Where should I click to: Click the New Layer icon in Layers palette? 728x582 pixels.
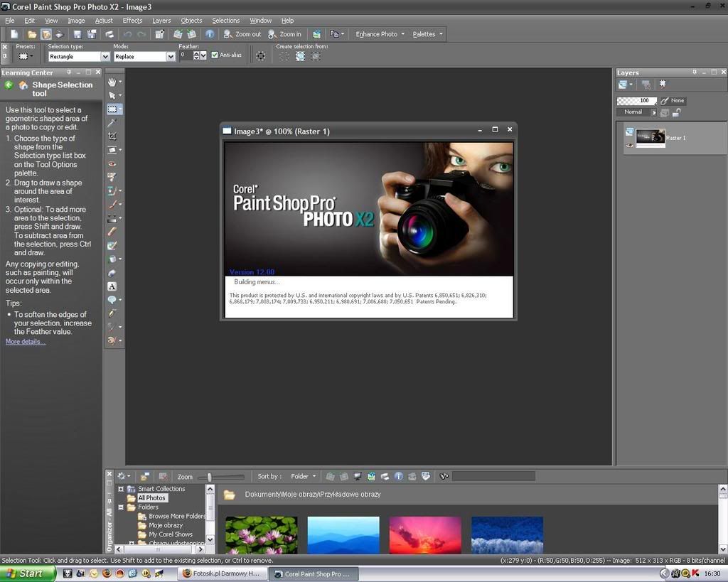click(x=623, y=85)
